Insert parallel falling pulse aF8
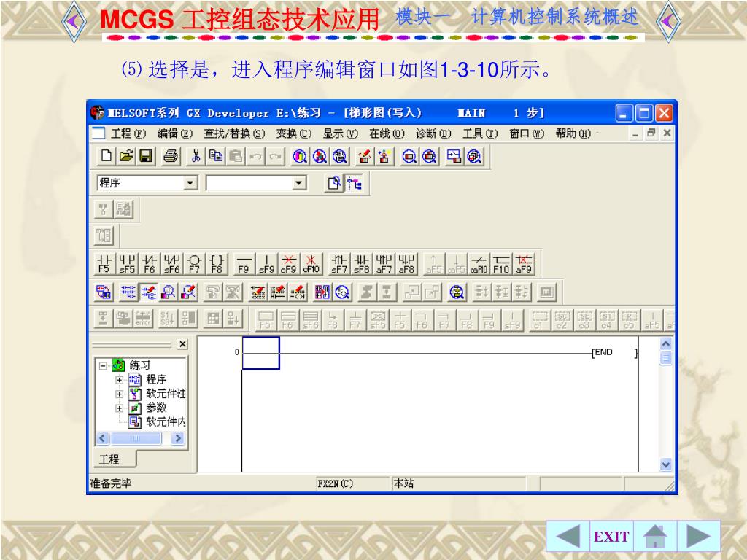The width and height of the screenshot is (747, 560). click(406, 264)
